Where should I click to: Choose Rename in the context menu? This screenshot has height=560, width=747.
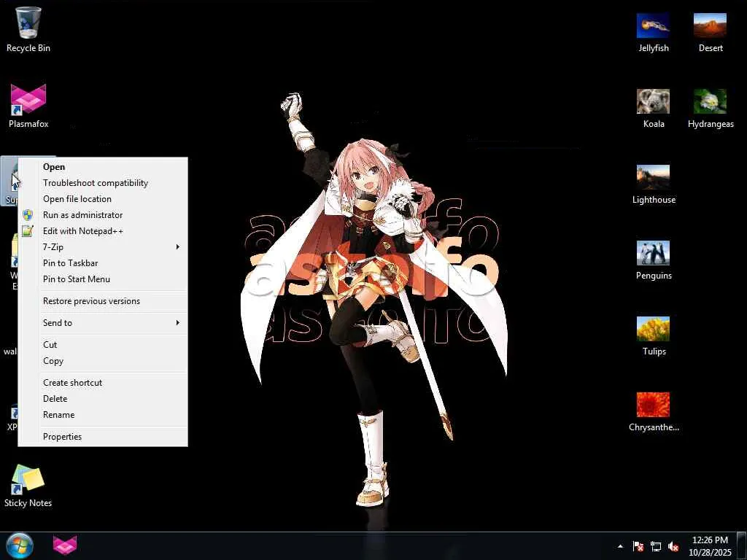coord(103,415)
